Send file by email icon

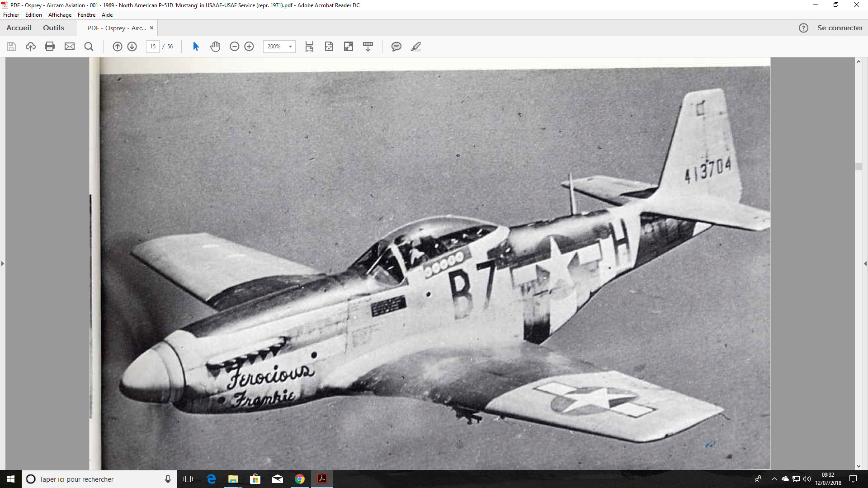(70, 47)
